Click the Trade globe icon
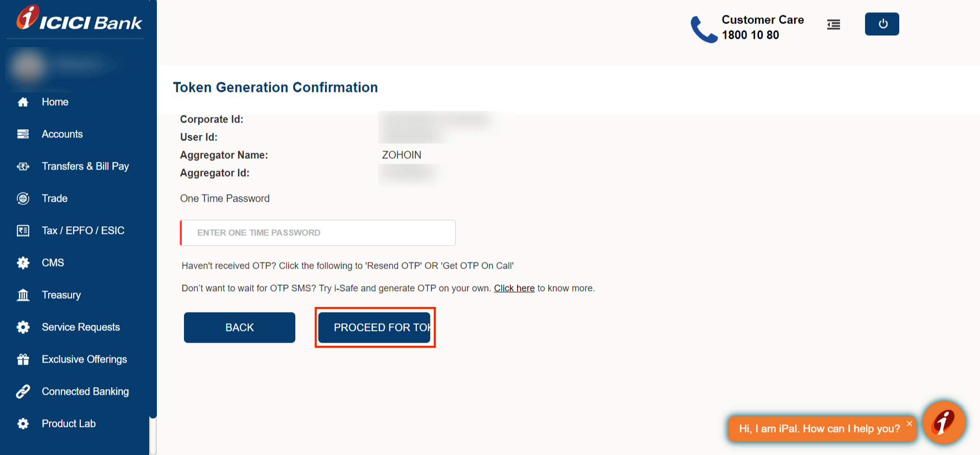Screen dimensions: 980x455 click(x=23, y=199)
